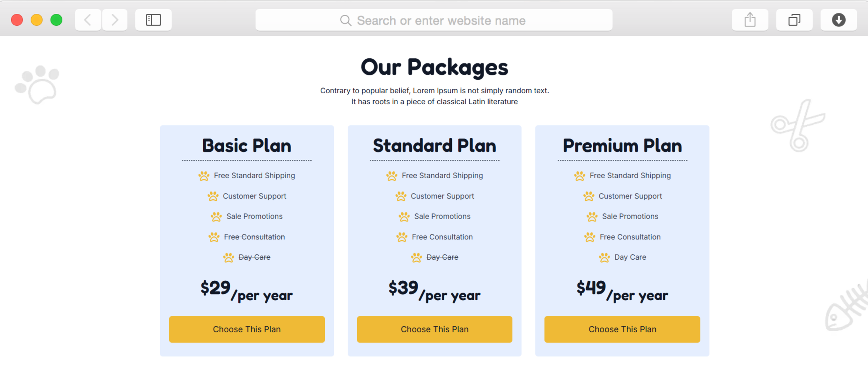Image resolution: width=868 pixels, height=378 pixels.
Task: Click the gray paw print decoration
Action: pos(38,84)
